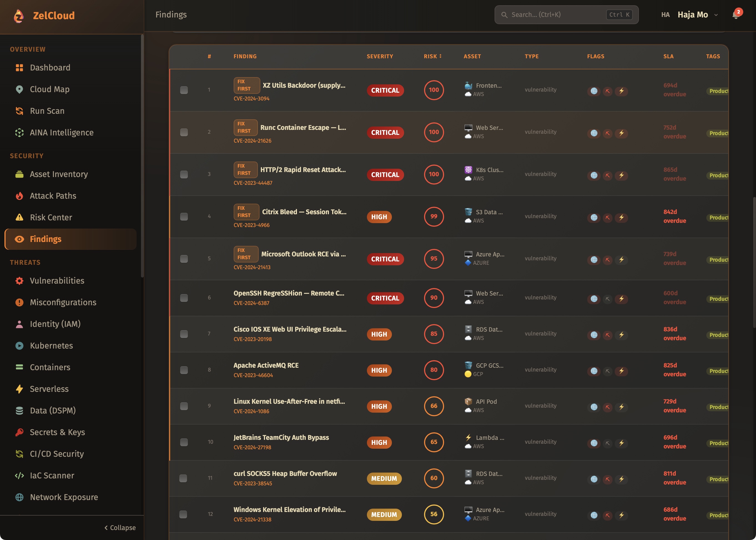The height and width of the screenshot is (540, 756).
Task: Click the risk score 100 circle for XZ Utils
Action: (434, 90)
